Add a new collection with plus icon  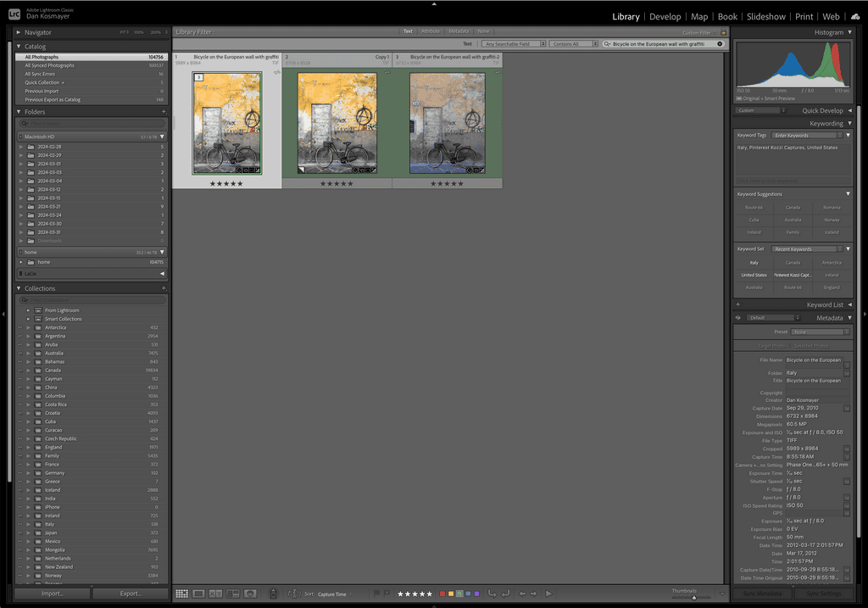coord(164,288)
